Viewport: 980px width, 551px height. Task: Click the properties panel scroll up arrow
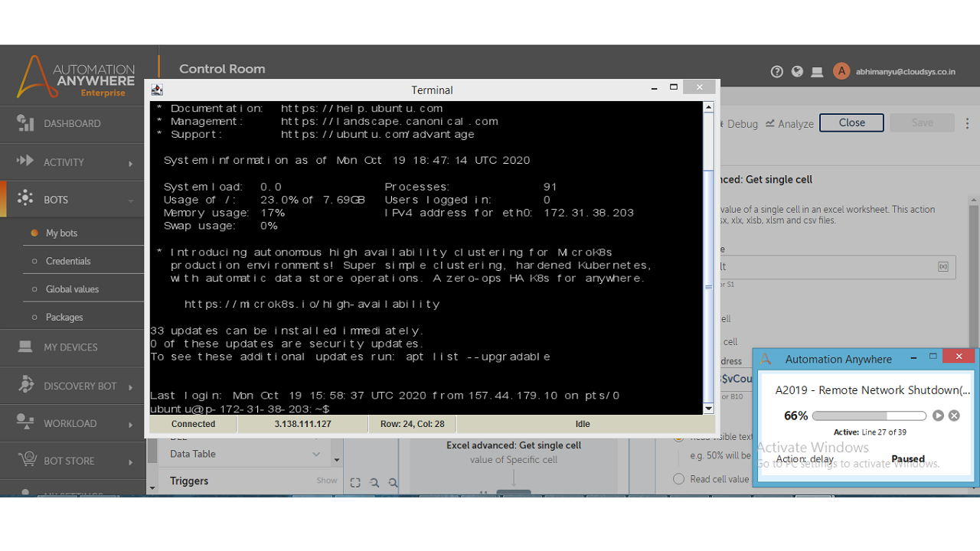(974, 201)
